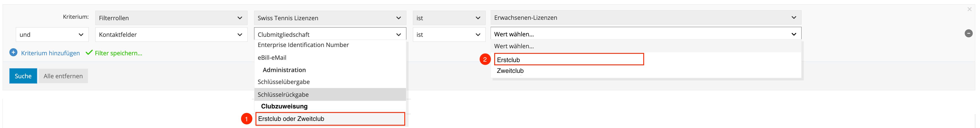Screen dimensions: 980x128
Task: Expand the Kontaktfelder dropdown
Action: click(171, 35)
